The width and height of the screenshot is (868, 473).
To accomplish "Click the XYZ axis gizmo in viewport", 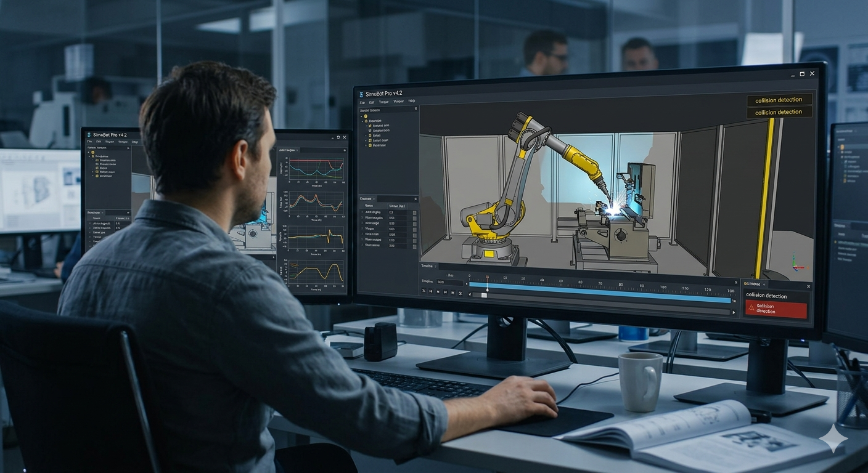I will pos(797,264).
